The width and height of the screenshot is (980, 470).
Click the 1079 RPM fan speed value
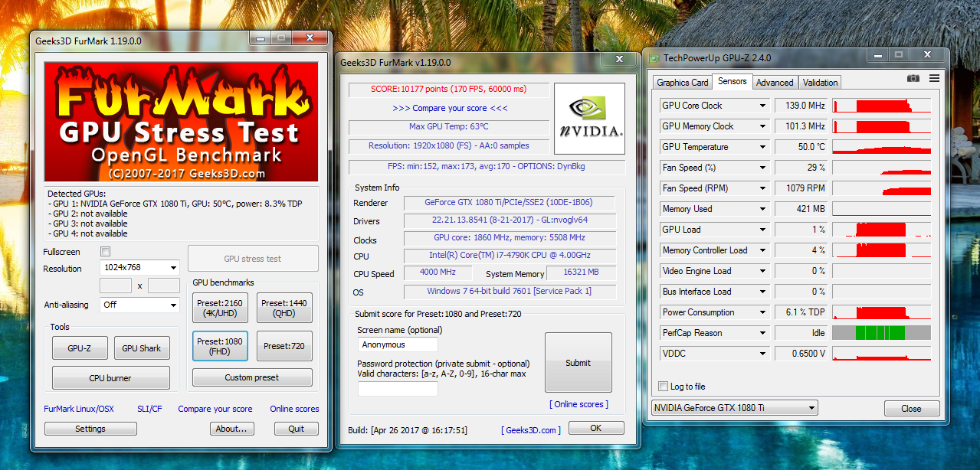(801, 188)
